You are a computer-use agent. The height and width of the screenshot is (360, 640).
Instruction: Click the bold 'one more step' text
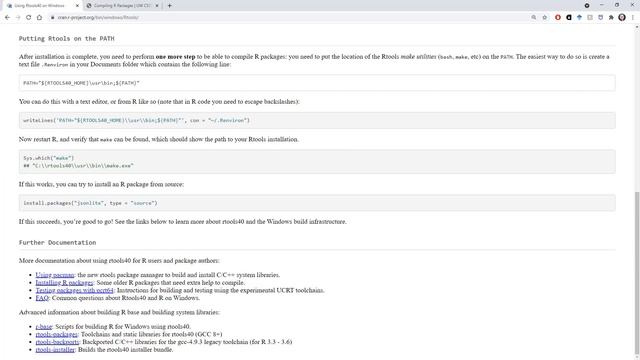176,57
